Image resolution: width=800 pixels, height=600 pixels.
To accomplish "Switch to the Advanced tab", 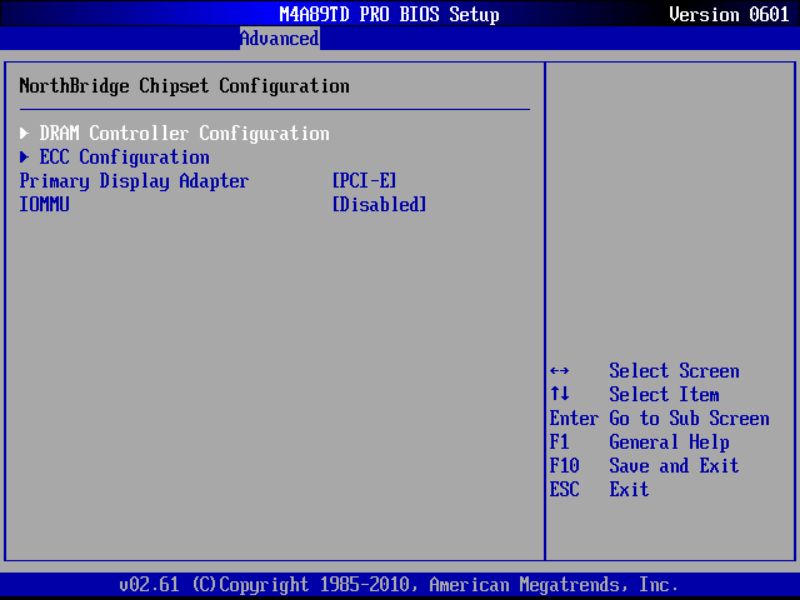I will [x=278, y=38].
